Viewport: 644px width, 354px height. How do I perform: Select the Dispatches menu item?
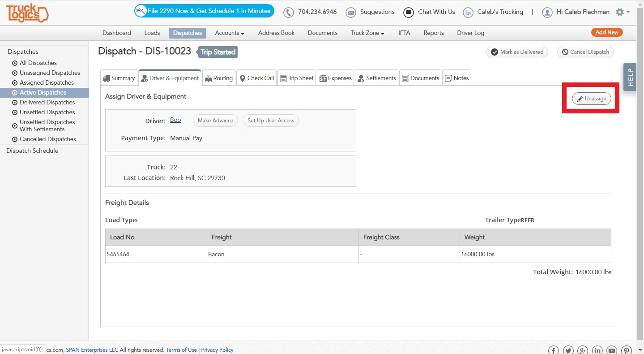[x=188, y=33]
